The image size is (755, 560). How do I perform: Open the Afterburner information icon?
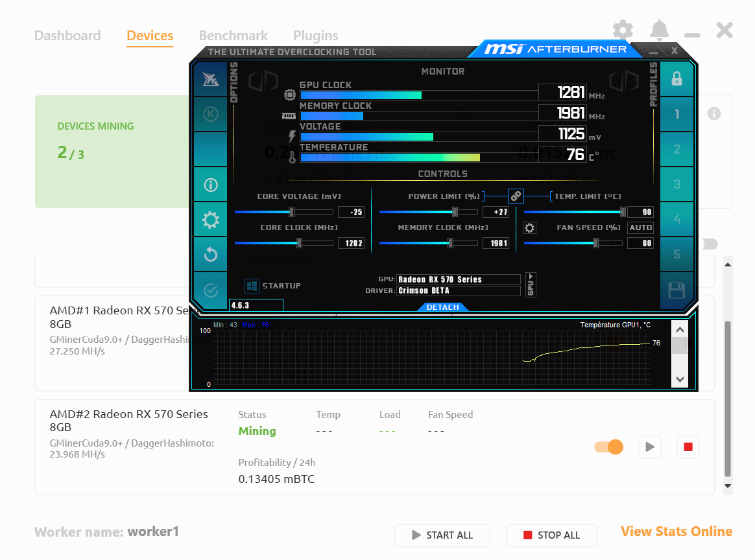coord(210,185)
